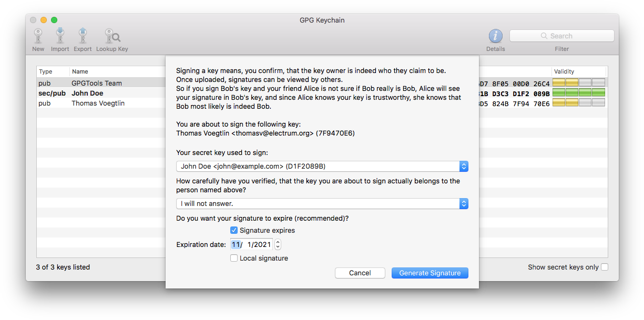
Task: Open the Lookup Key tool
Action: (x=112, y=36)
